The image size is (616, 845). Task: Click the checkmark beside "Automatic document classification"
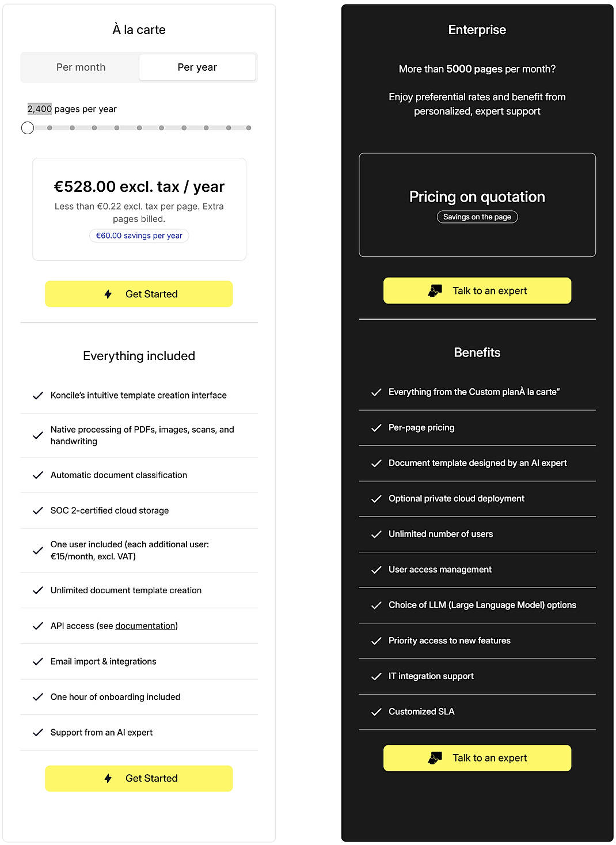(37, 475)
